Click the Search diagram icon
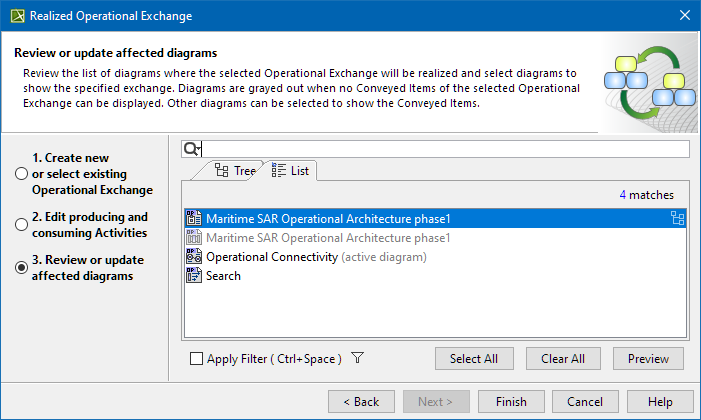 click(194, 276)
